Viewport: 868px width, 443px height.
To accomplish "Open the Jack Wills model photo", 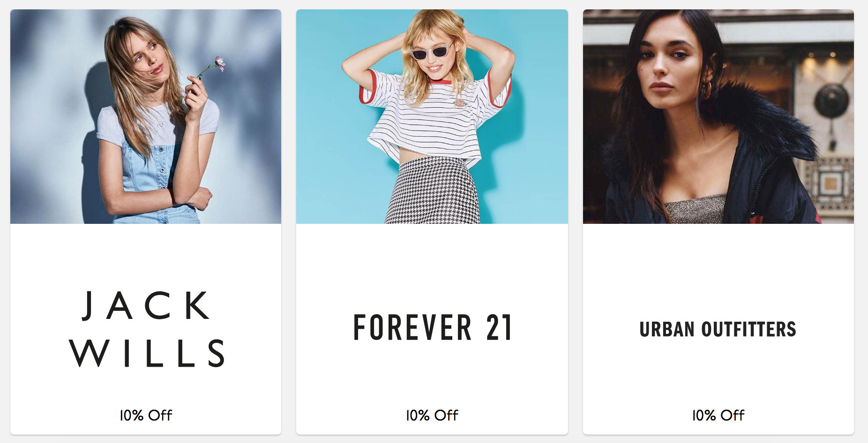I will (146, 117).
